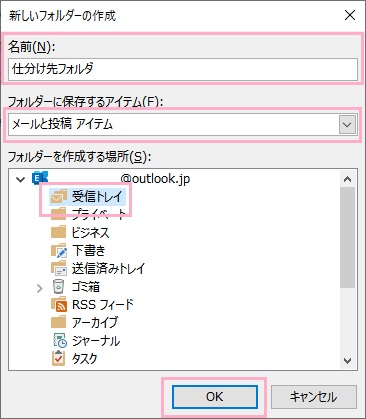Click the ビジネス folder icon

click(x=58, y=232)
